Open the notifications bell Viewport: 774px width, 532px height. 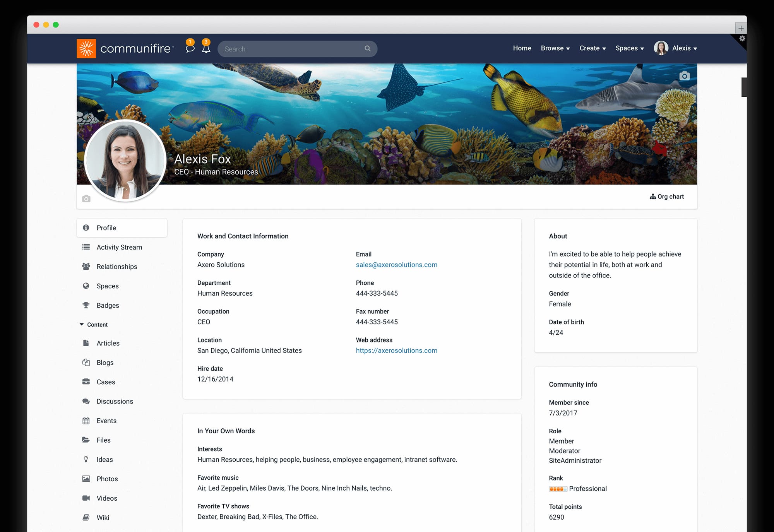[x=206, y=49]
